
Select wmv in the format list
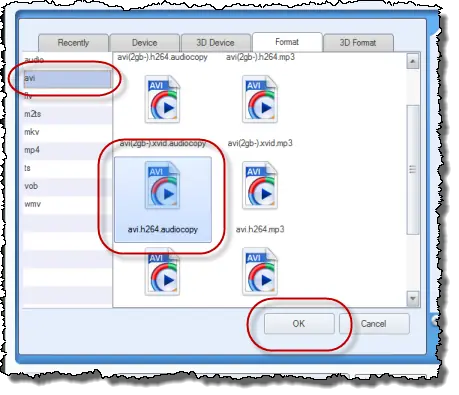click(67, 204)
